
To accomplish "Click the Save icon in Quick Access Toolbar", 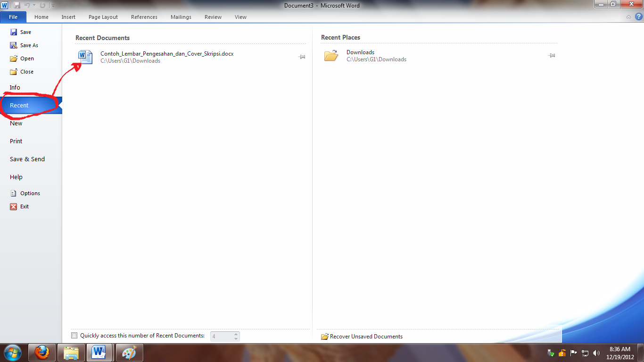I will (x=17, y=5).
